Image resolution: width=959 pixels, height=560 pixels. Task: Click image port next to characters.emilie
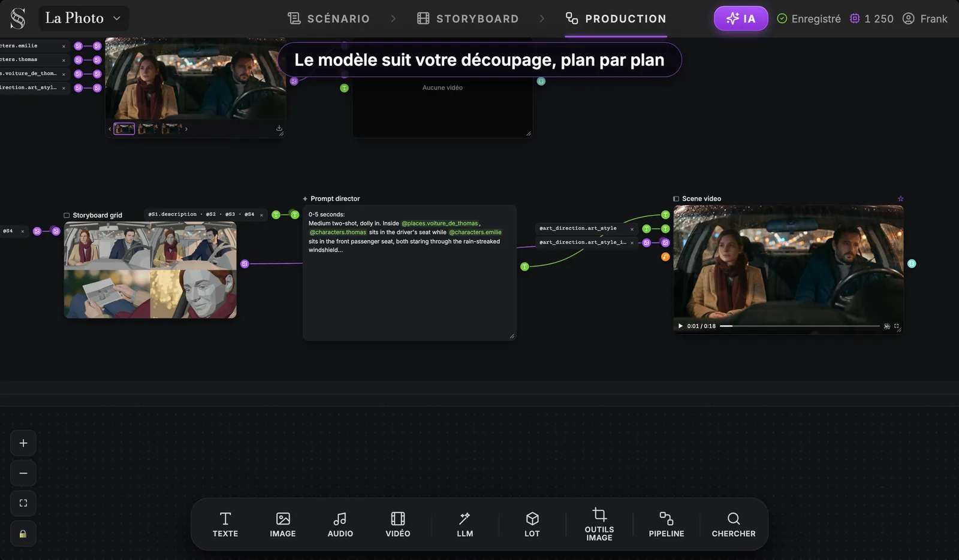pyautogui.click(x=78, y=46)
